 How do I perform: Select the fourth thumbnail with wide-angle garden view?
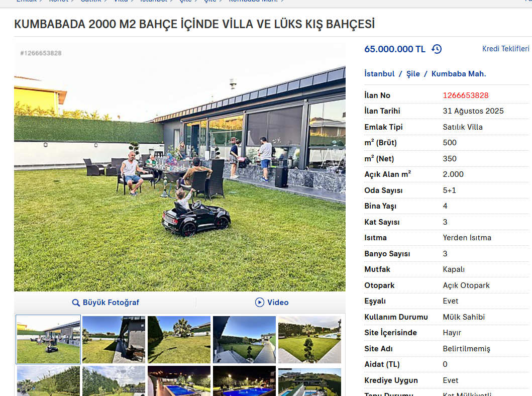pos(244,340)
